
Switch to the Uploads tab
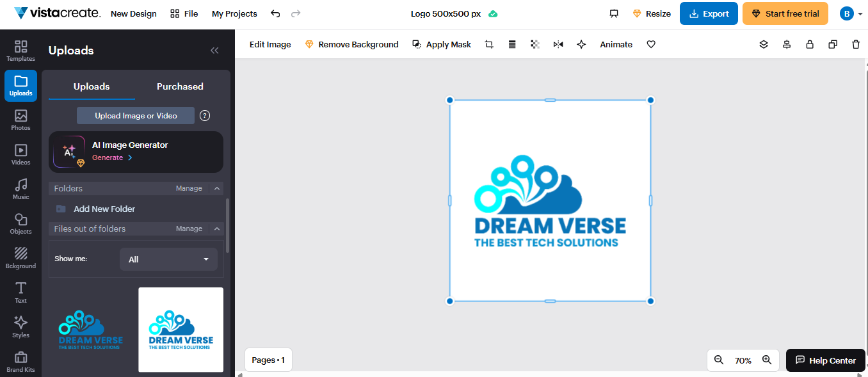tap(92, 86)
